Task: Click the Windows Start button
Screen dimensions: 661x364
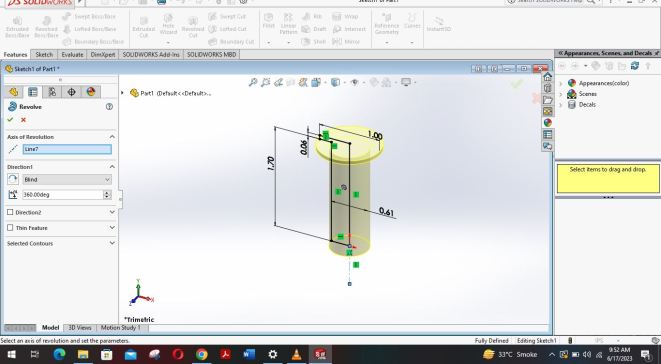Action: (11, 355)
